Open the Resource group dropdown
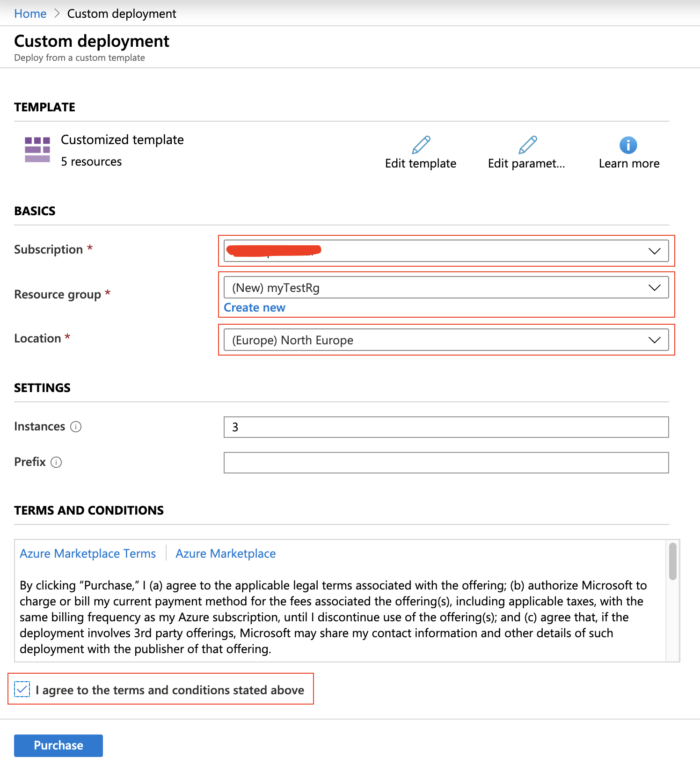This screenshot has width=700, height=771. point(446,287)
